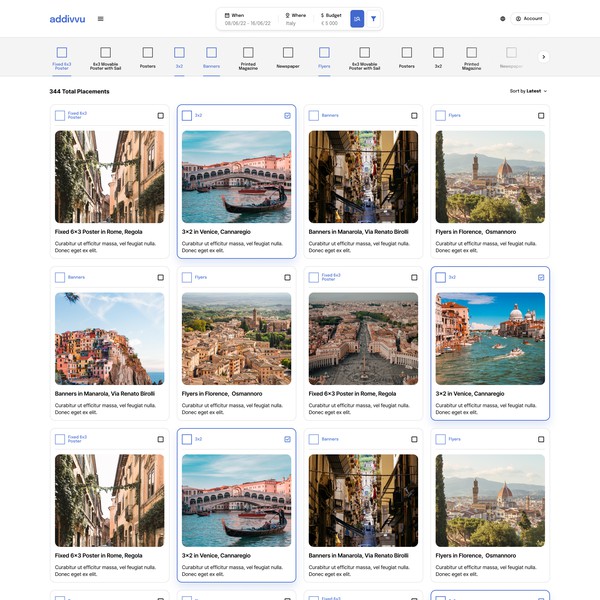The height and width of the screenshot is (600, 600).
Task: Click the When date range field
Action: pos(249,19)
